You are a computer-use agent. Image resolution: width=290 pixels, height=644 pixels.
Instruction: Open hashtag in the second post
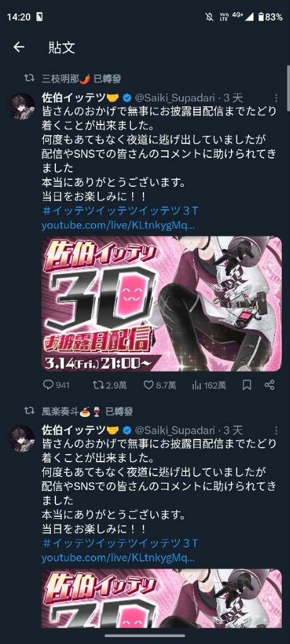tap(120, 544)
